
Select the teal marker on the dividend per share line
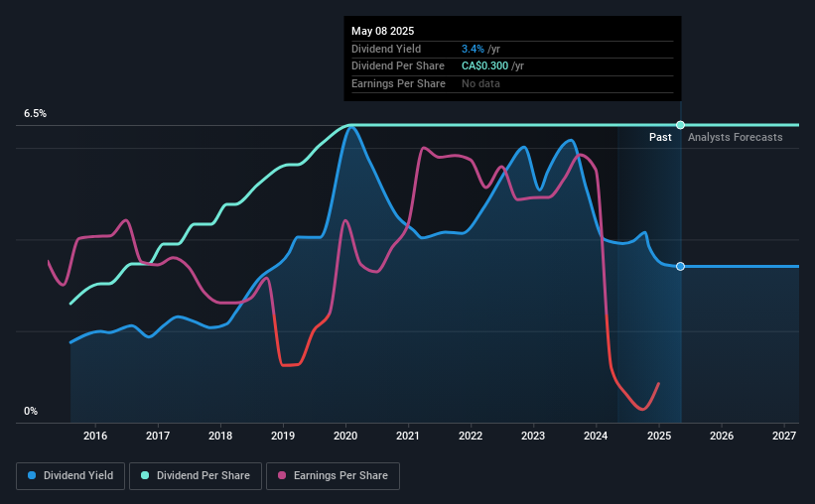(x=680, y=125)
